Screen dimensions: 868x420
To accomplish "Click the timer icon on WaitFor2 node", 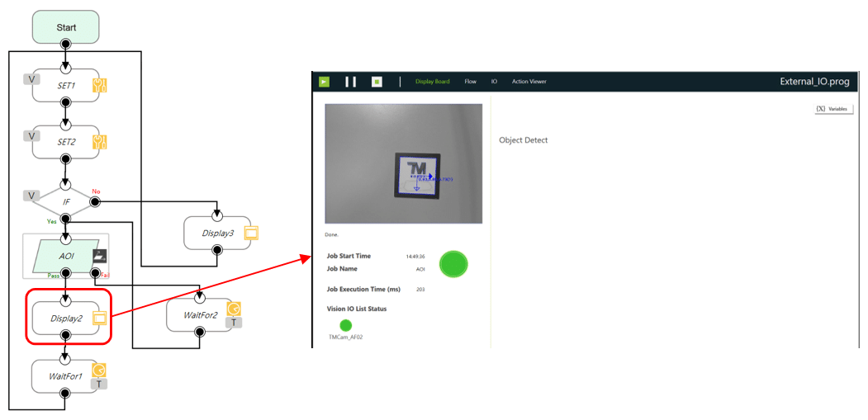I will 234,308.
